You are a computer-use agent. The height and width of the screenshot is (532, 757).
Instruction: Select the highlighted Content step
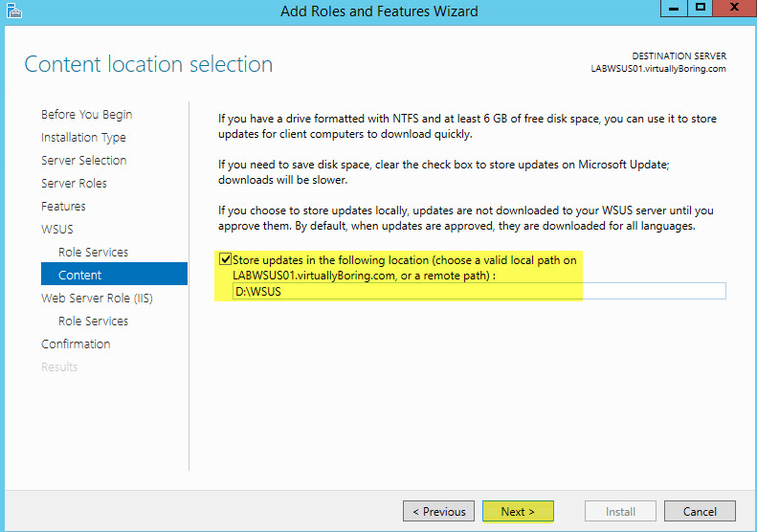114,274
